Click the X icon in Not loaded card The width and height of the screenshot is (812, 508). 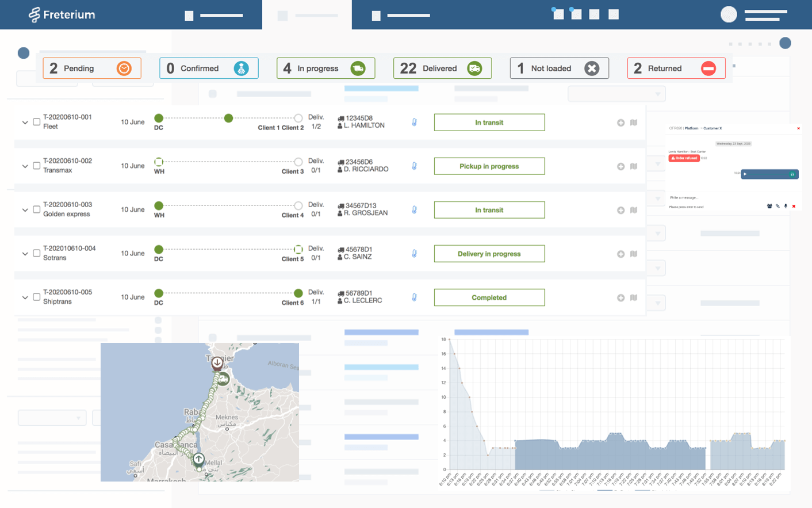[x=591, y=68]
